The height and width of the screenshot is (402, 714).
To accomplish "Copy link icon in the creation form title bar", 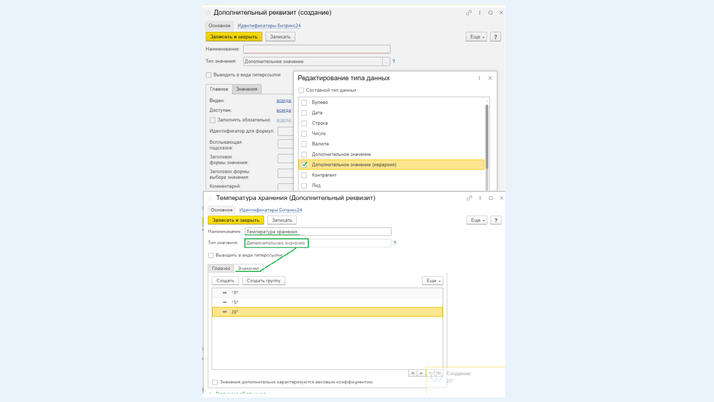I will pos(469,13).
